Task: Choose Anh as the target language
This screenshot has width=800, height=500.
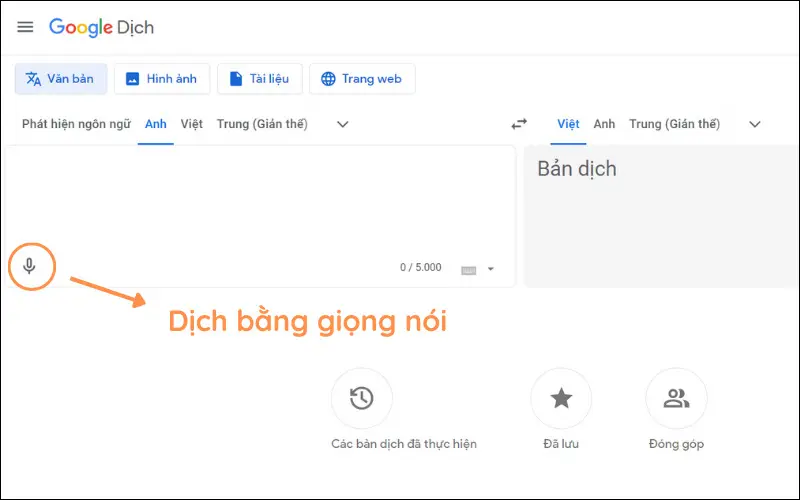Action: click(x=604, y=125)
